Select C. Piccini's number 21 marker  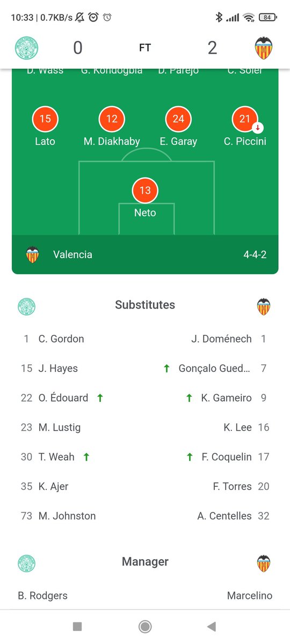tap(245, 119)
